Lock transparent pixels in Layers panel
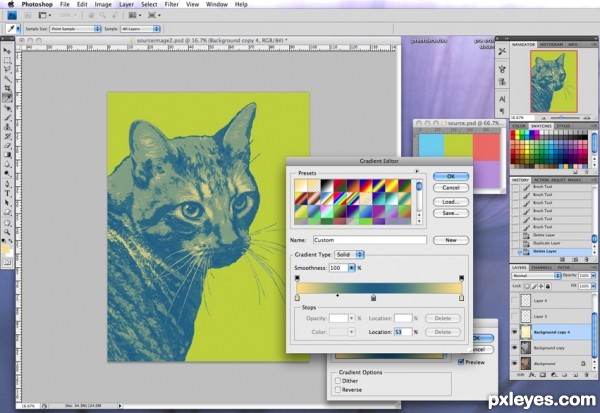Image resolution: width=600 pixels, height=413 pixels. (x=527, y=286)
